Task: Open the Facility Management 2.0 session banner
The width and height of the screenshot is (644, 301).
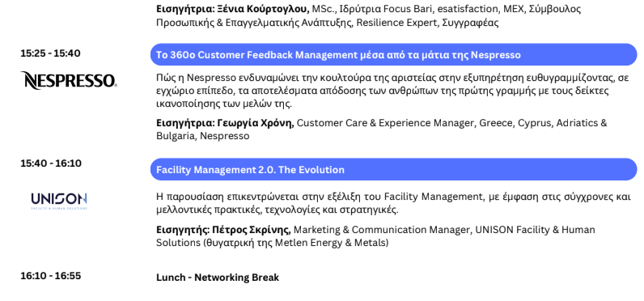Action: pyautogui.click(x=393, y=169)
